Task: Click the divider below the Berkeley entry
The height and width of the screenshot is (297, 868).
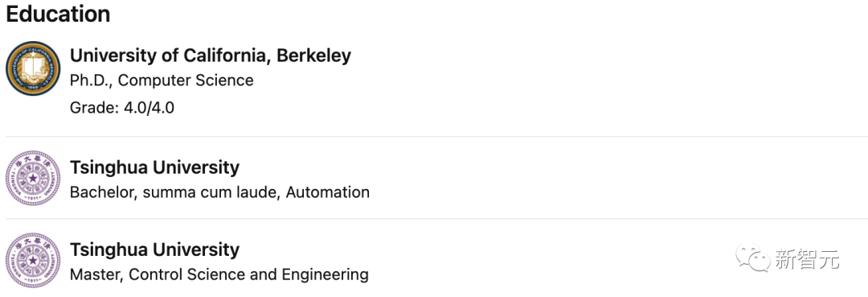Action: click(436, 136)
